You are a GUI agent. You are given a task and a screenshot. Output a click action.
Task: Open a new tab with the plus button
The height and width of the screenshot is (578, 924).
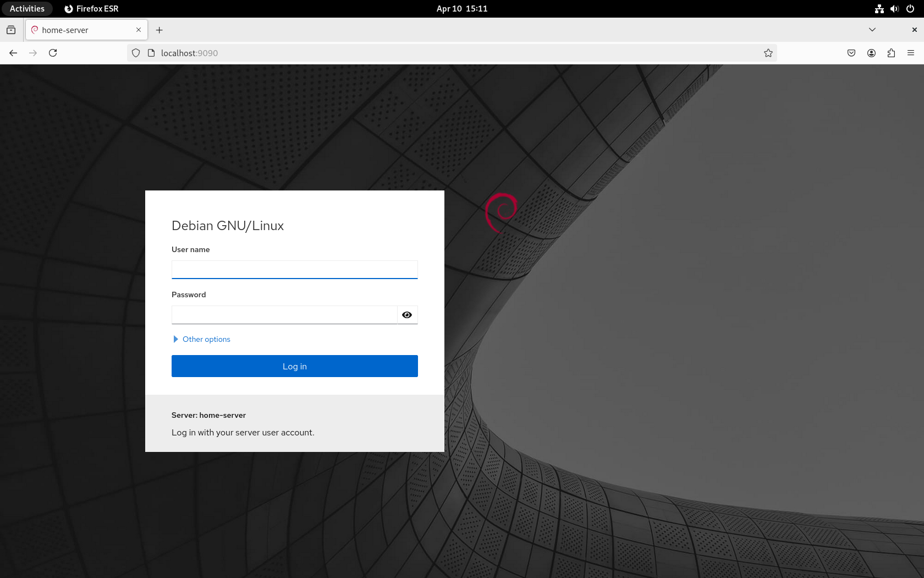[159, 30]
